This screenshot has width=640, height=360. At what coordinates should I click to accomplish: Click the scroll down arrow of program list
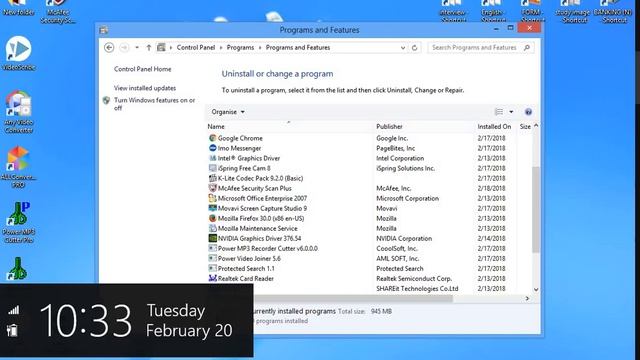coord(536,289)
